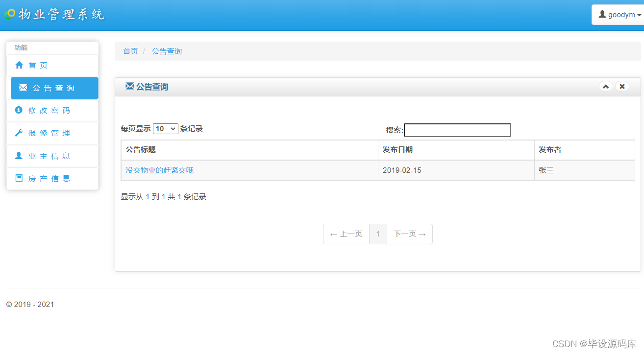The image size is (644, 353).
Task: Go to next page with 下一页
Action: pos(410,234)
